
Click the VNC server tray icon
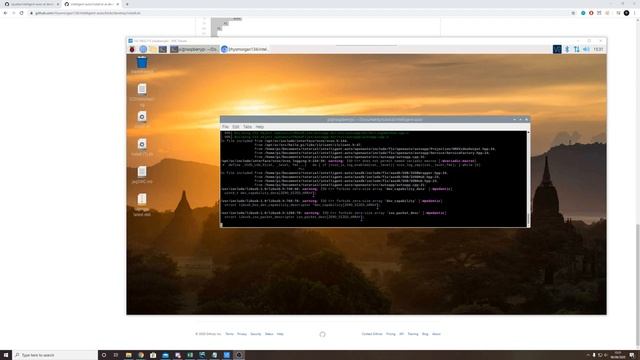pyautogui.click(x=557, y=49)
